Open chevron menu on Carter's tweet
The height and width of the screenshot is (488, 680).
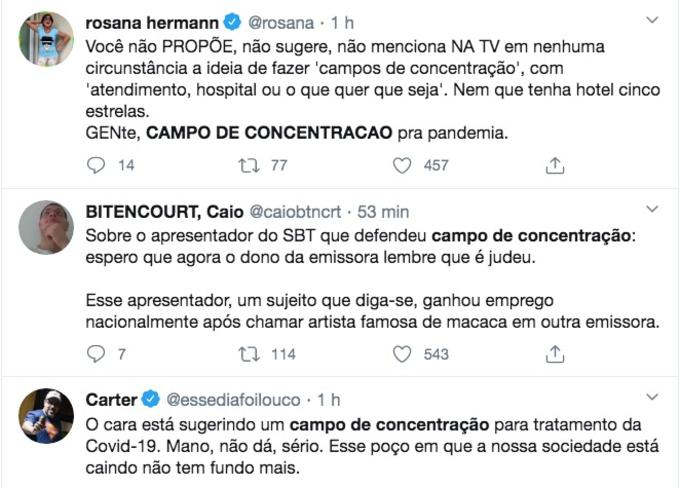coord(651,396)
